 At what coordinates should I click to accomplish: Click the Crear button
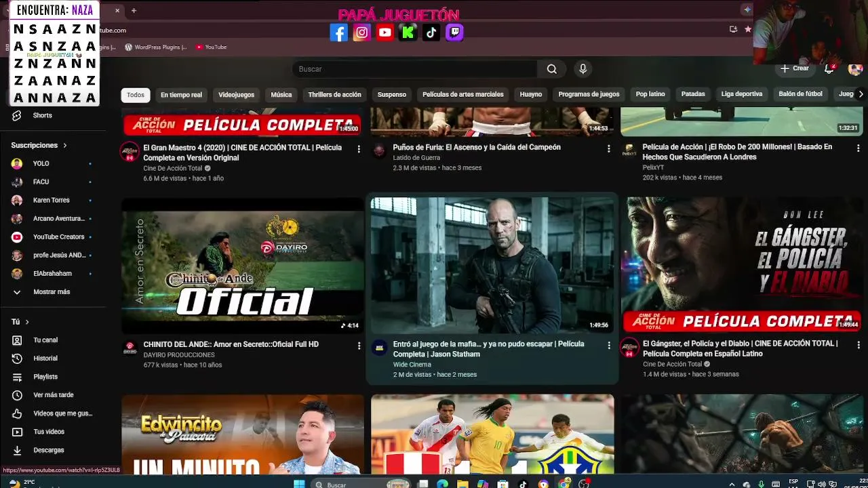point(795,68)
